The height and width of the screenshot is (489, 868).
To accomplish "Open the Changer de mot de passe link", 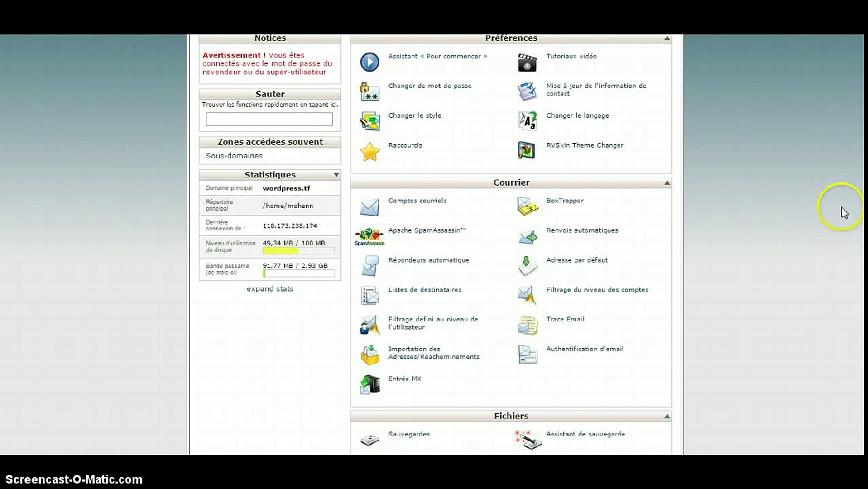I will click(x=430, y=86).
